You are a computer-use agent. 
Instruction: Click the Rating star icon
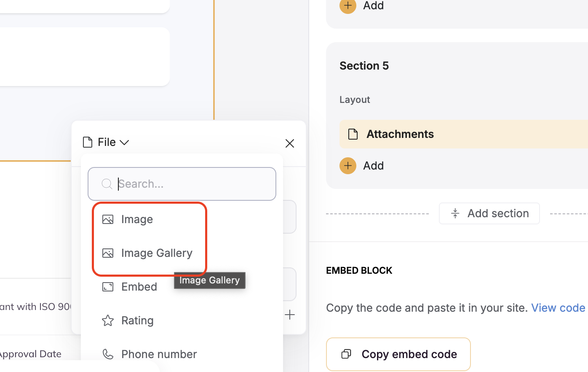[108, 321]
